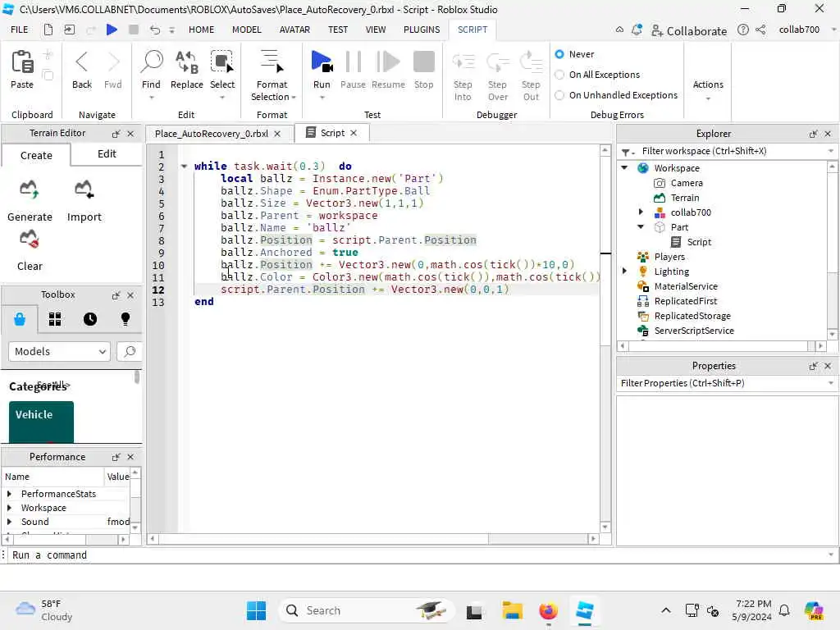Select On Unhandled Exceptions option
The width and height of the screenshot is (840, 630).
click(559, 95)
